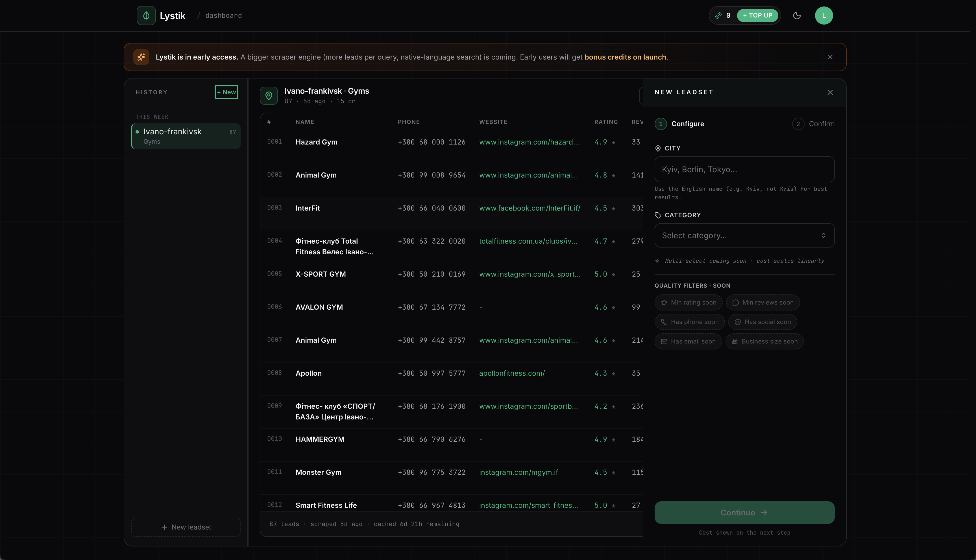Click the credits link icon showing 0
Viewport: 976px width, 560px height.
[718, 16]
